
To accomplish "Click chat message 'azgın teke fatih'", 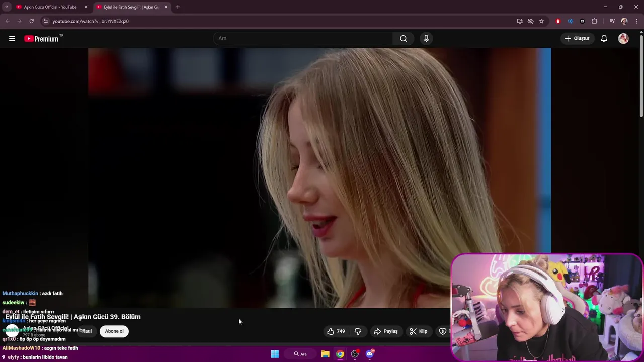I will pos(61,348).
